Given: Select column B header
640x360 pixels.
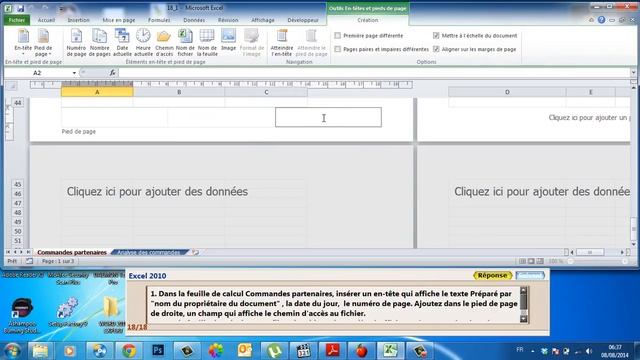Looking at the screenshot, I should click(179, 92).
